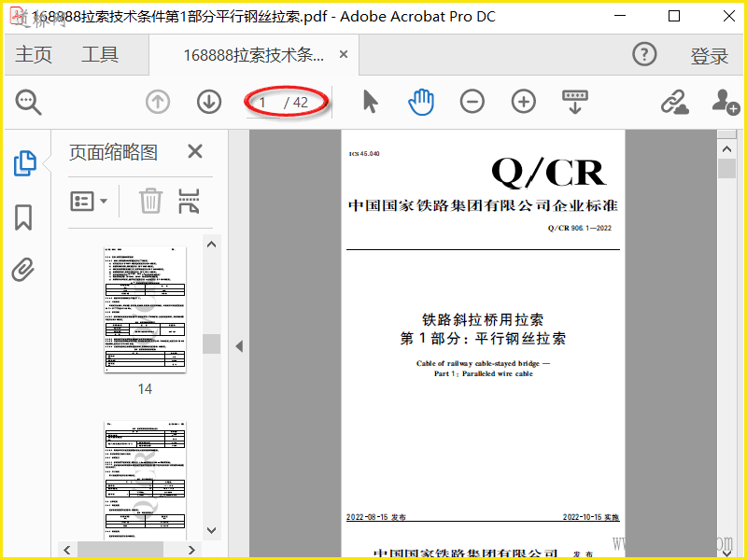
Task: Select the page 14 thumbnail
Action: tap(145, 310)
